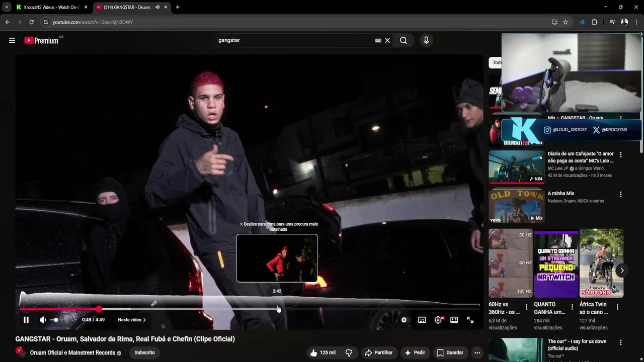Click the Subscrito subscription button

coord(144,352)
